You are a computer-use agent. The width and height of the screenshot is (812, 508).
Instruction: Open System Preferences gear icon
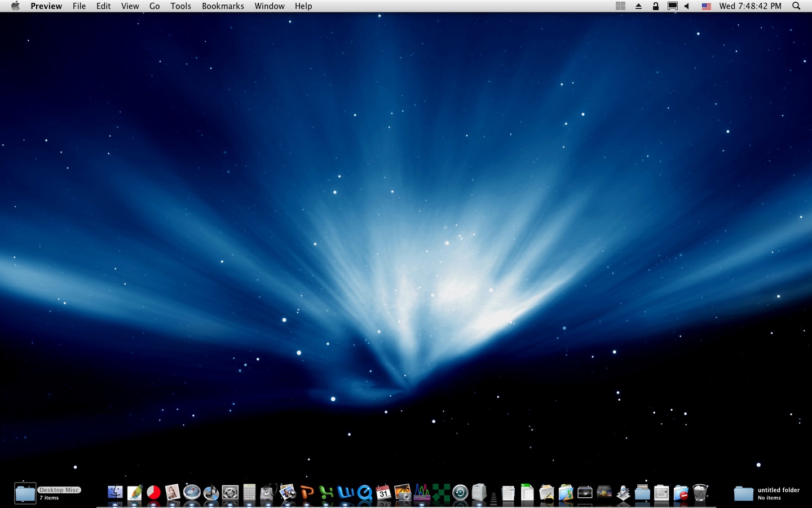pyautogui.click(x=230, y=493)
